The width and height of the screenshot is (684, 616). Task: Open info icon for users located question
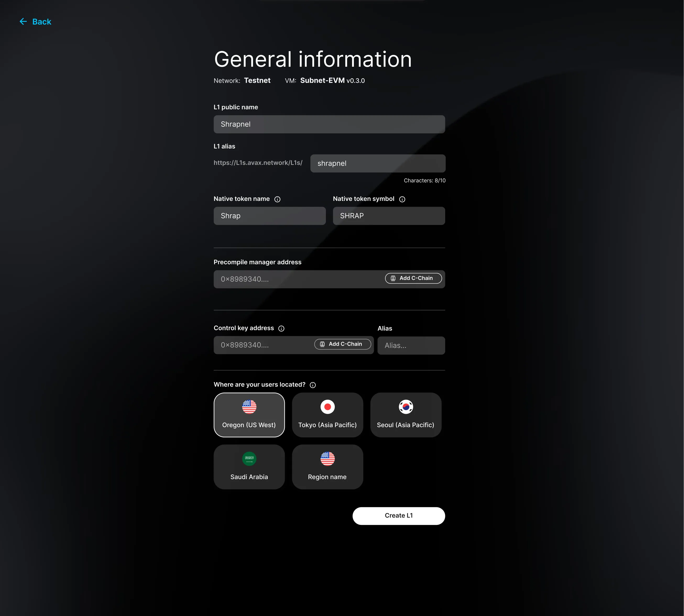pos(313,385)
